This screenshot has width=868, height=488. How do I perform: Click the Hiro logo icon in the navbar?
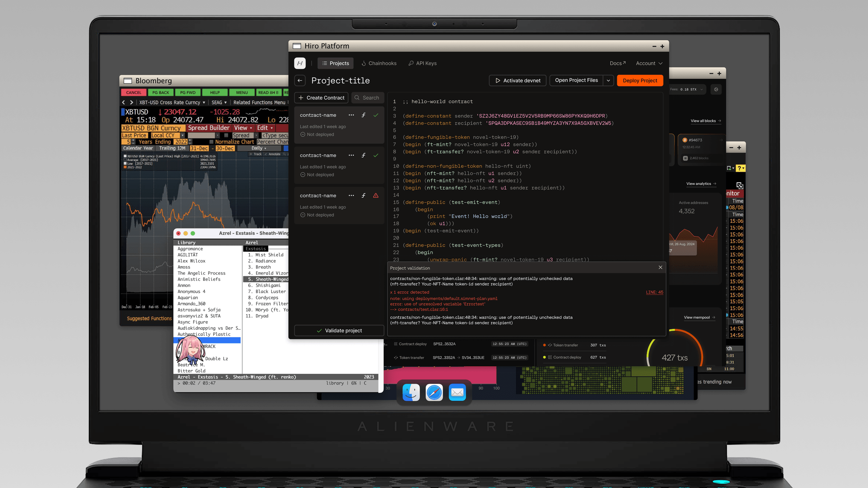300,63
